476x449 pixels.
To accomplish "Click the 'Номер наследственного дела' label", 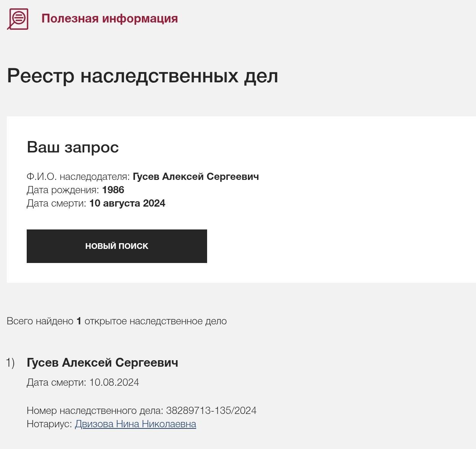I will 95,411.
